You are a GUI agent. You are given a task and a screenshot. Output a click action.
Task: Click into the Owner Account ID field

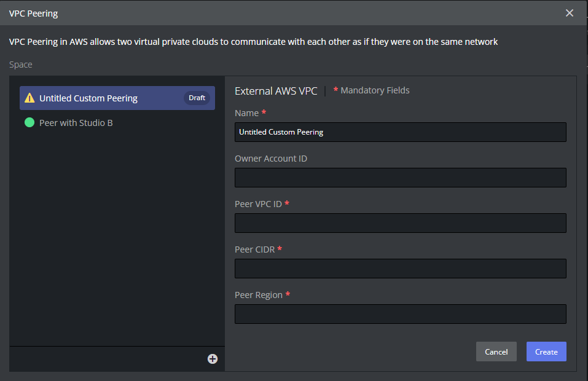point(400,178)
